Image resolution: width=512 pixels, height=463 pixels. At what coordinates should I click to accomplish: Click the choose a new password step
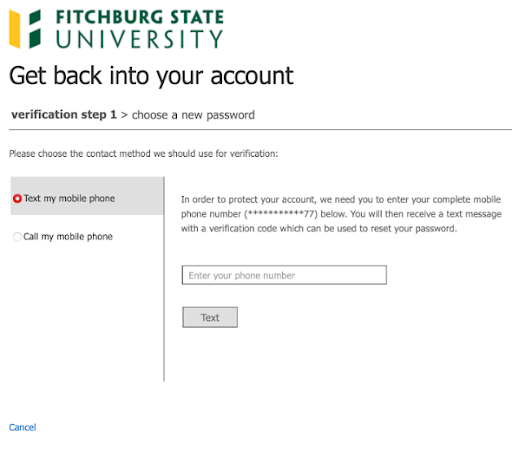193,115
